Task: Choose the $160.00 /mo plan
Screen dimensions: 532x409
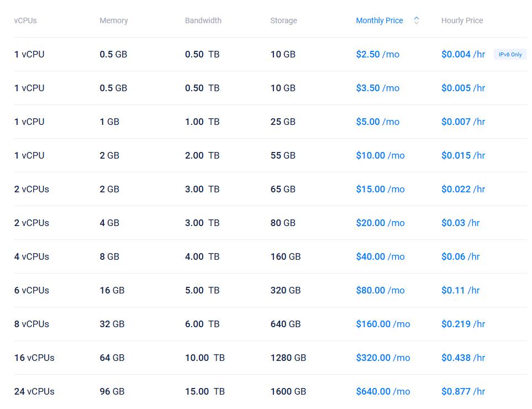Action: [x=383, y=324]
